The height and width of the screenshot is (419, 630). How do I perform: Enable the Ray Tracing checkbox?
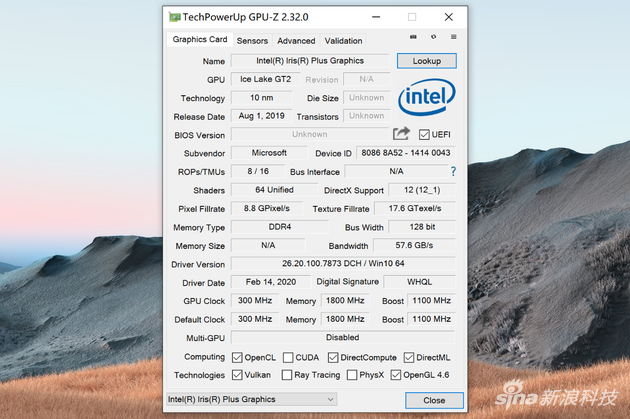(x=288, y=375)
